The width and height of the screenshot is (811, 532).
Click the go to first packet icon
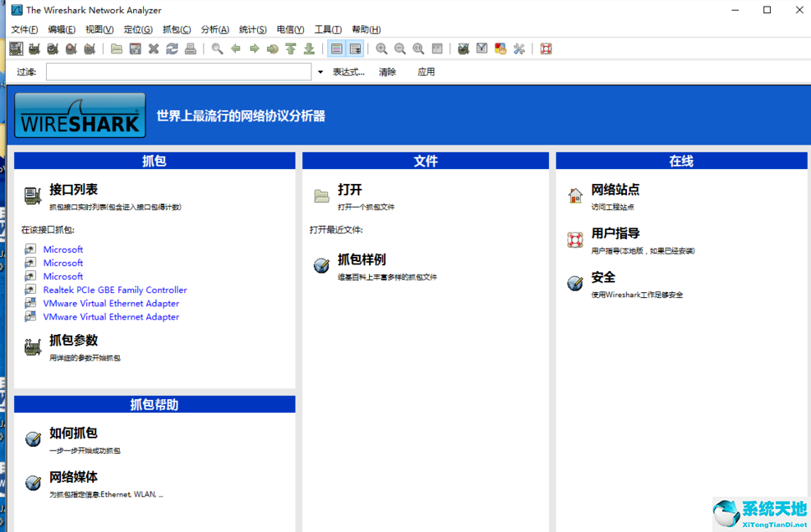290,48
